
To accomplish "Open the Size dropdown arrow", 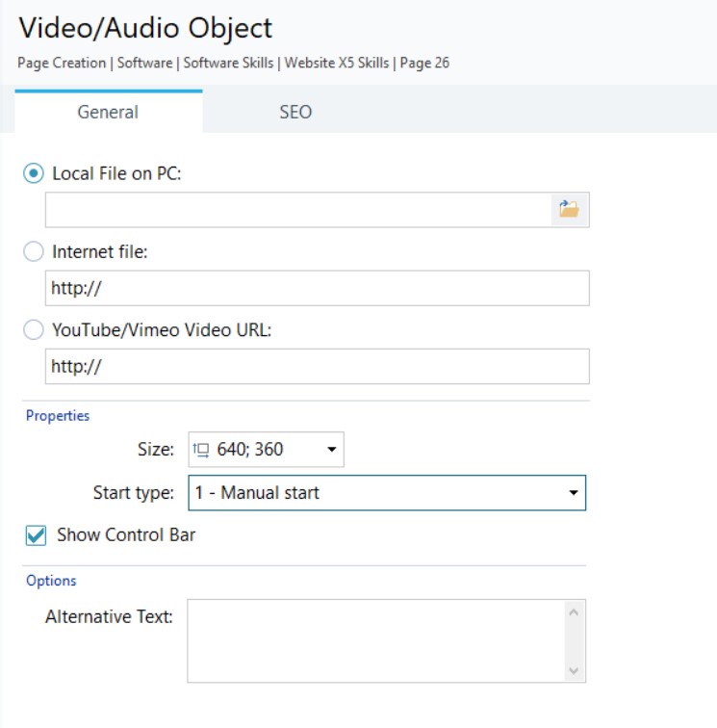I will click(x=331, y=450).
